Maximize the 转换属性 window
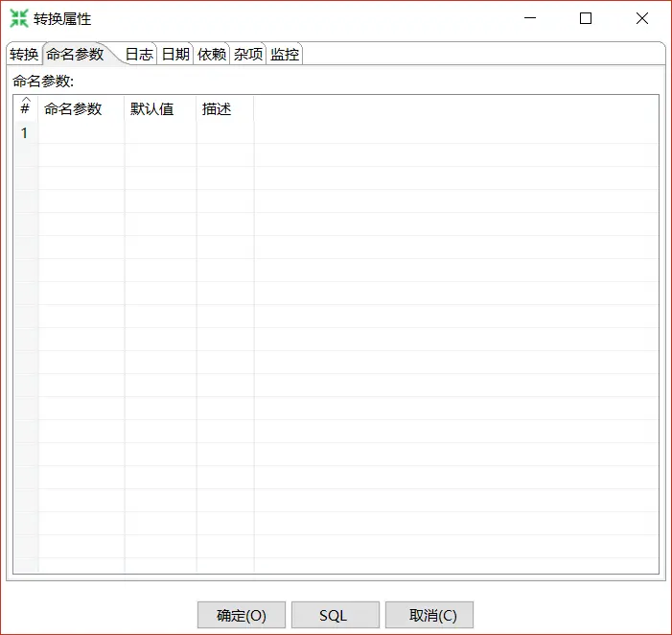 coord(586,18)
